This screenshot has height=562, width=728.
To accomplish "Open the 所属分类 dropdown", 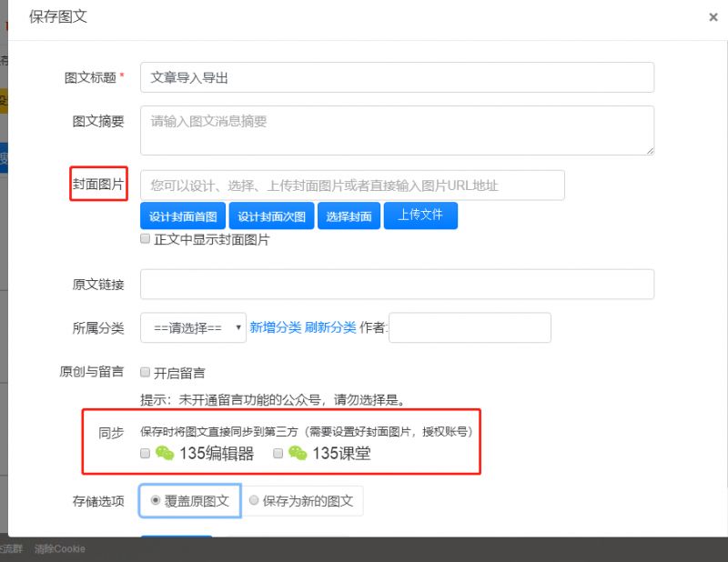I will [193, 327].
